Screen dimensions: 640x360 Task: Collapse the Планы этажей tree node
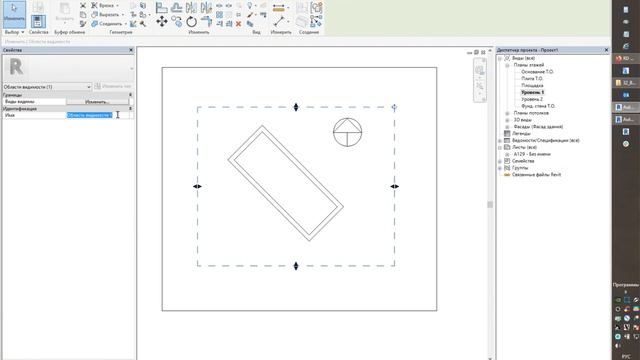click(x=507, y=65)
